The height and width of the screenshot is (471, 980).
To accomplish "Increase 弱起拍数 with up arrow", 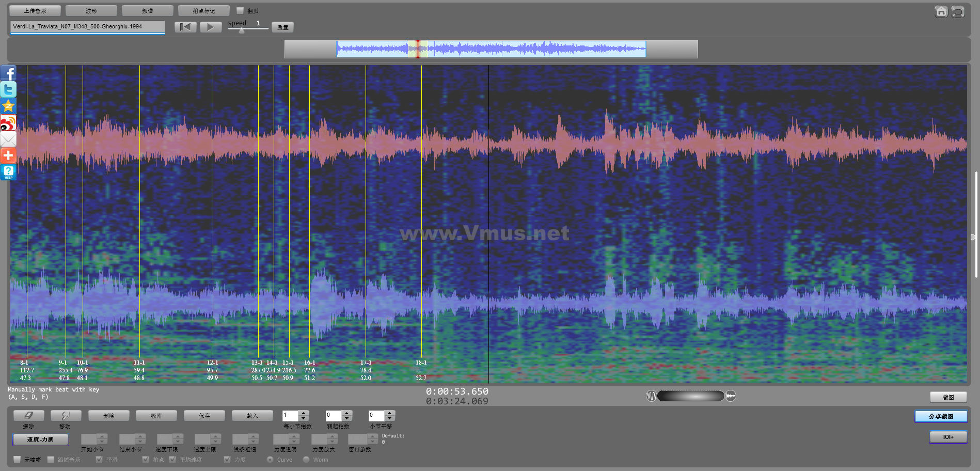I will coord(347,413).
